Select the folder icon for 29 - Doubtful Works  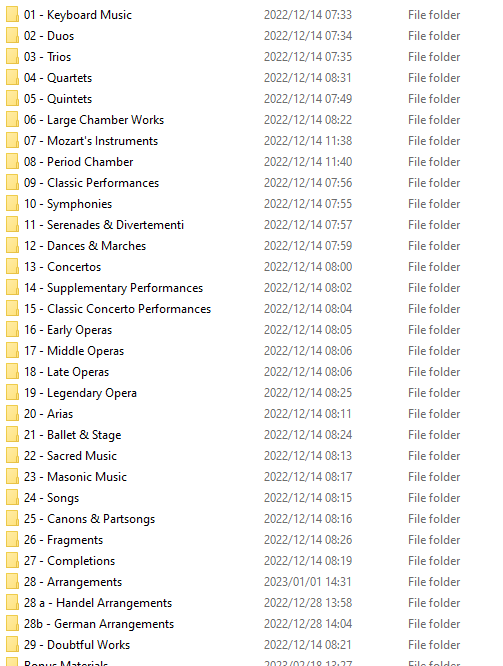click(x=12, y=645)
